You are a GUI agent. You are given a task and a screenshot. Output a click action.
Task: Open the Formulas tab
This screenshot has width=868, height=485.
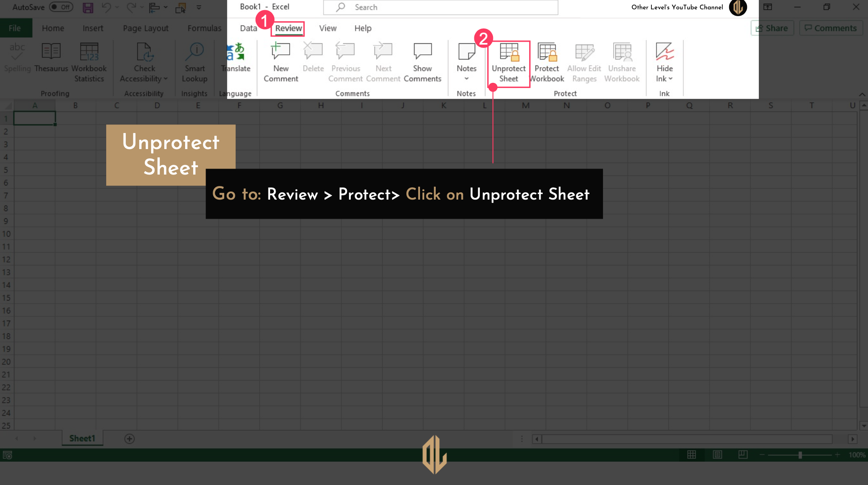coord(204,28)
